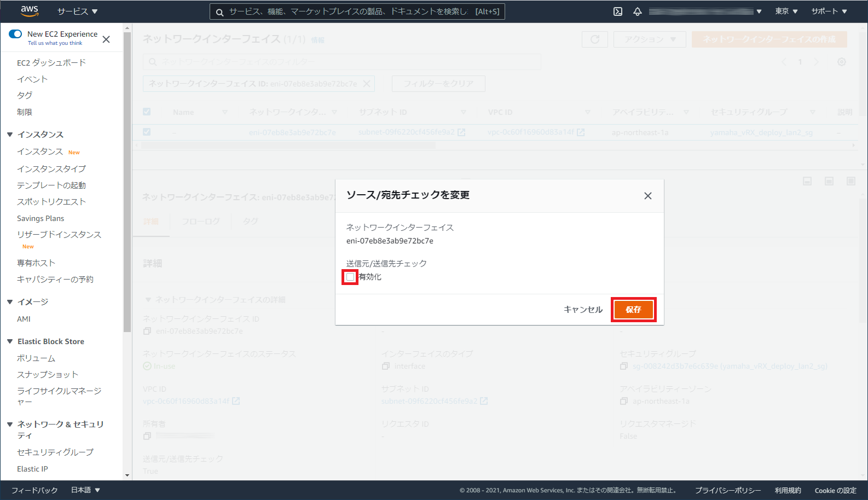
Task: Open the 日本語 language selector
Action: click(x=86, y=490)
